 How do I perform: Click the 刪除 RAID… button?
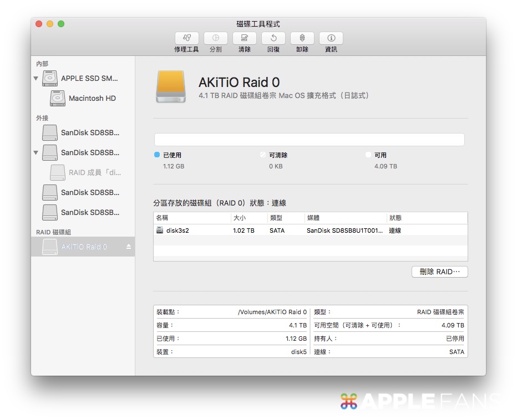pyautogui.click(x=439, y=272)
